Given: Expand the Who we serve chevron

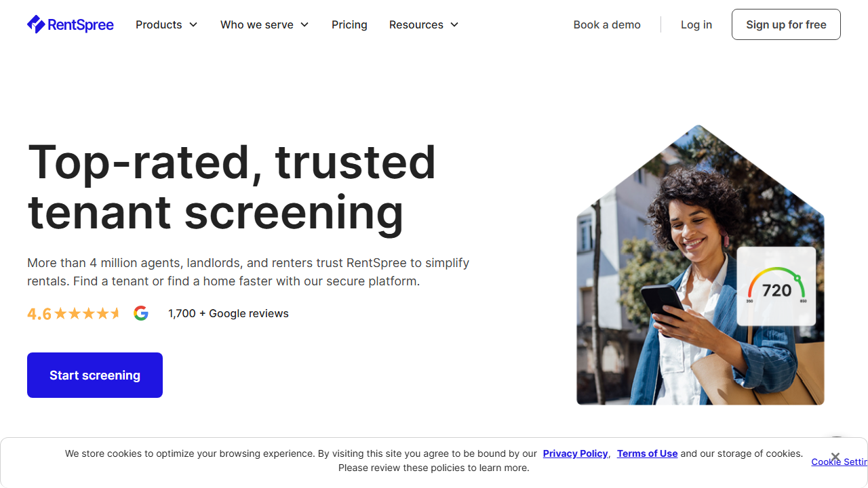Looking at the screenshot, I should 304,24.
